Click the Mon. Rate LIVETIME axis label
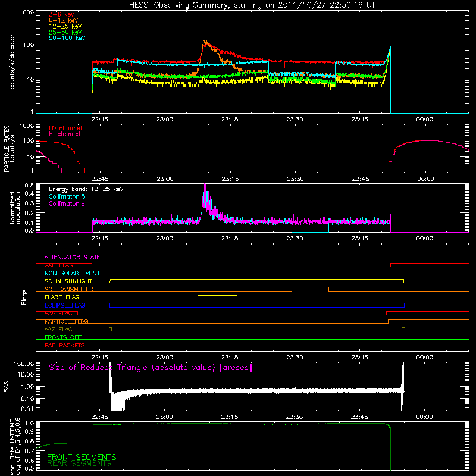 15,447
